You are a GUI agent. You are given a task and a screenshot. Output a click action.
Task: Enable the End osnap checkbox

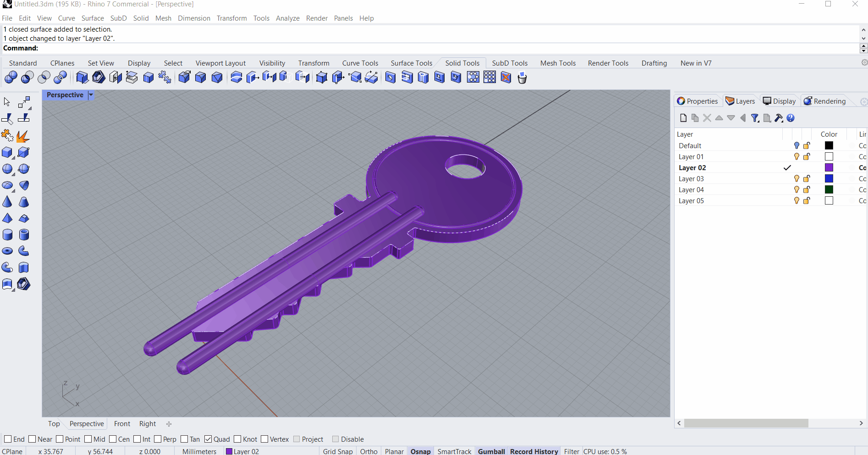8,439
